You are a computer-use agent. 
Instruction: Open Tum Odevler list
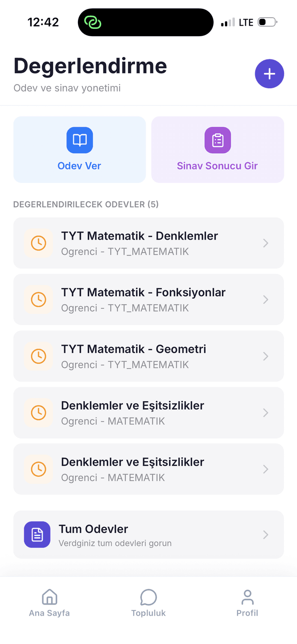[148, 534]
